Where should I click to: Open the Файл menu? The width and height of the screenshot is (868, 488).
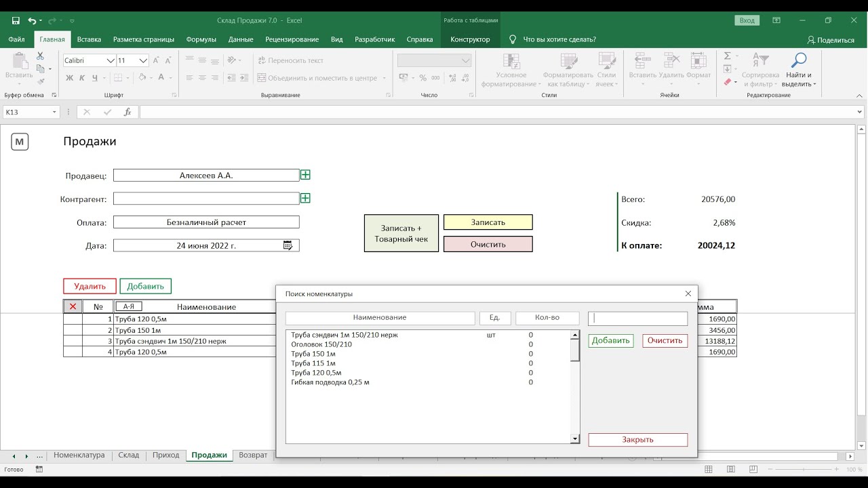(x=17, y=39)
